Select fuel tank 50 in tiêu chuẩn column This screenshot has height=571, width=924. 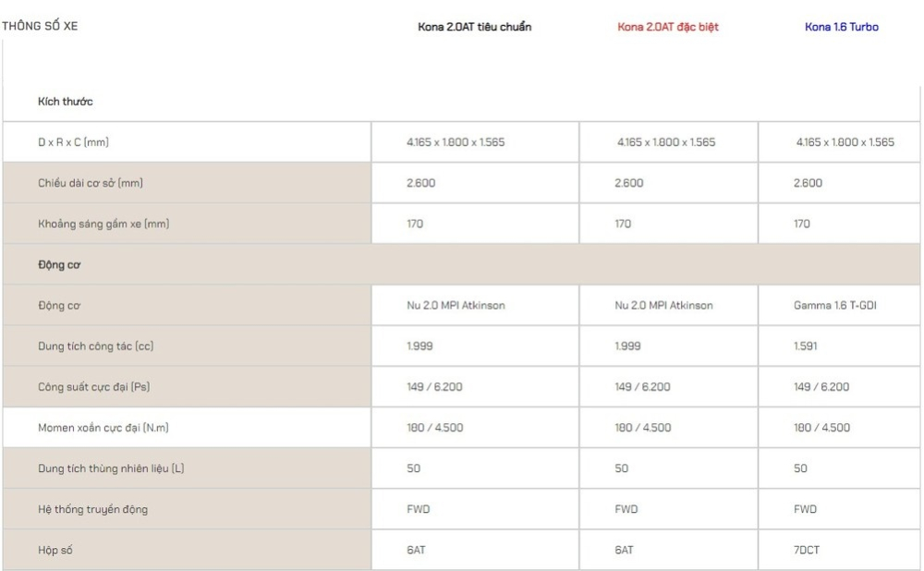(x=413, y=468)
